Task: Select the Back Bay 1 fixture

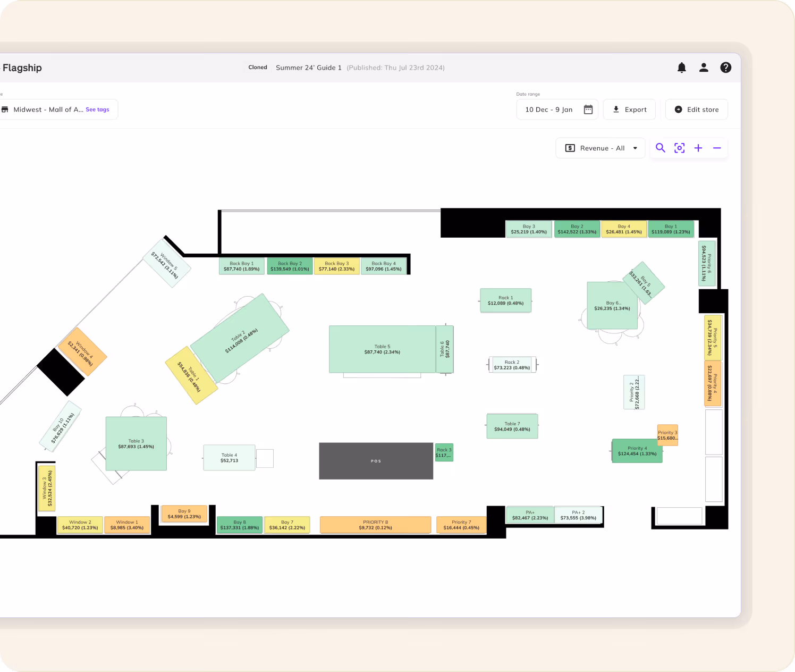Action: pyautogui.click(x=242, y=266)
